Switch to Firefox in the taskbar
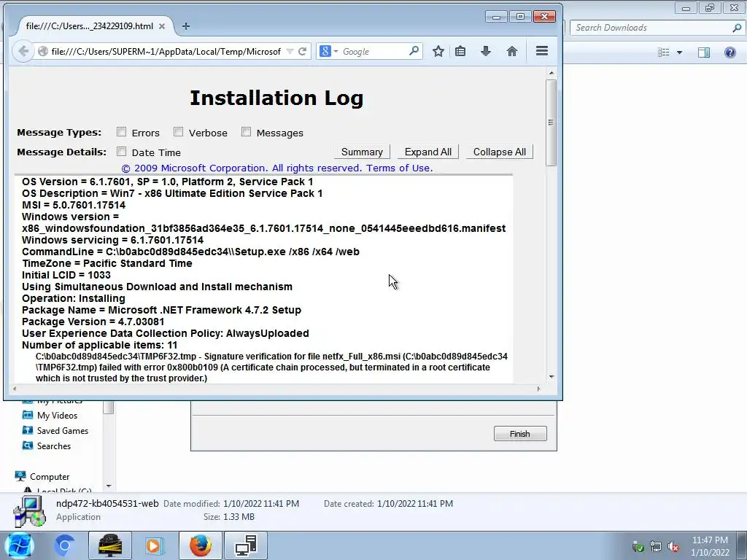This screenshot has width=747, height=560. (200, 545)
